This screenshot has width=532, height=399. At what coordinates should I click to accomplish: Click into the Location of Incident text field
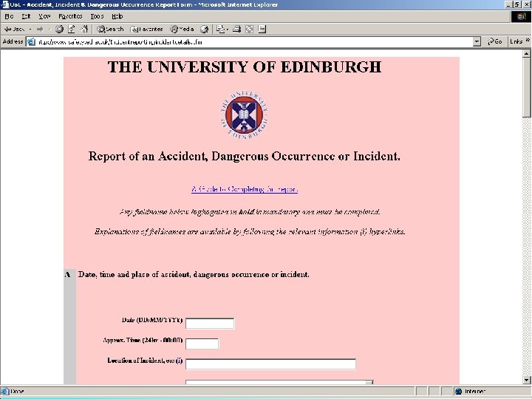click(270, 364)
